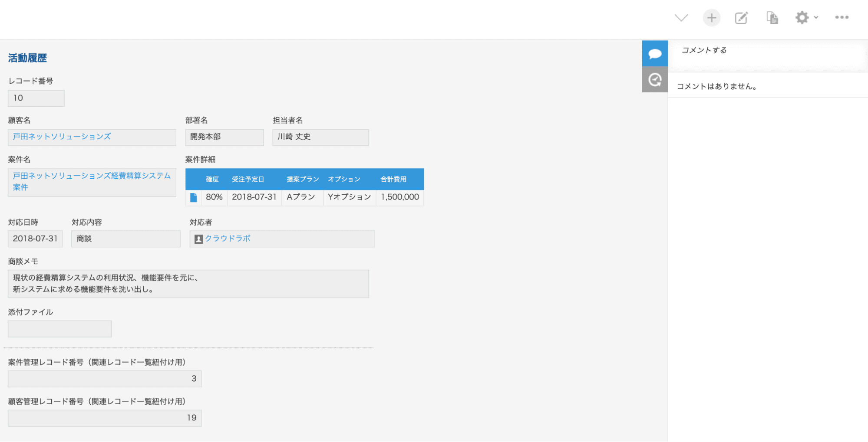Open the three-dots more options menu

(842, 17)
